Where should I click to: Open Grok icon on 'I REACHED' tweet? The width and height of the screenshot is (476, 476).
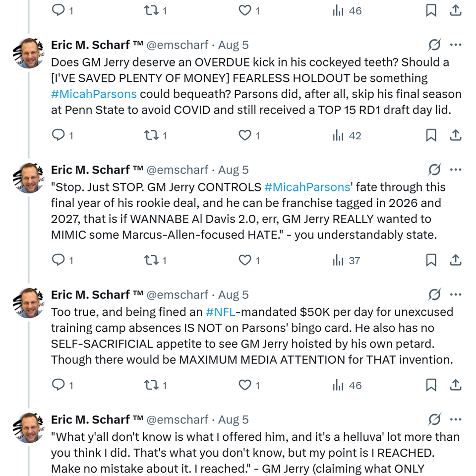pyautogui.click(x=434, y=419)
